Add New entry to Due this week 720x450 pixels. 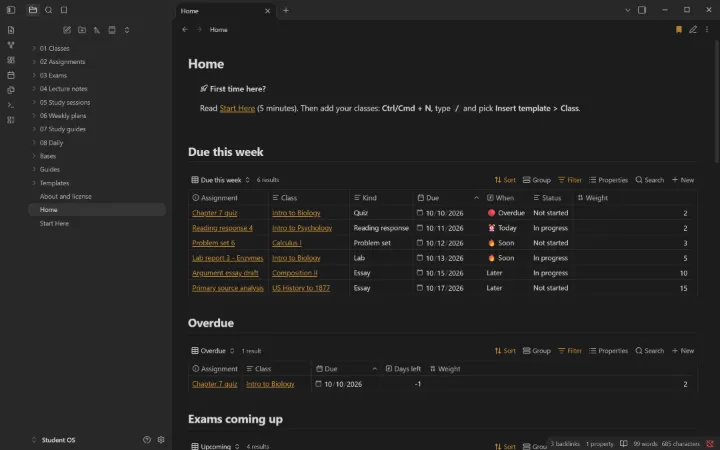(x=683, y=180)
